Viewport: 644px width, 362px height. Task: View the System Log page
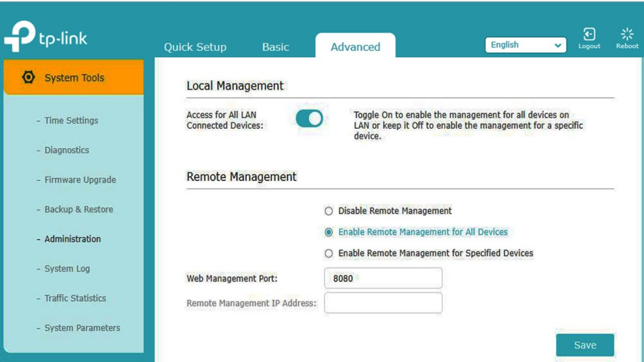(x=67, y=268)
